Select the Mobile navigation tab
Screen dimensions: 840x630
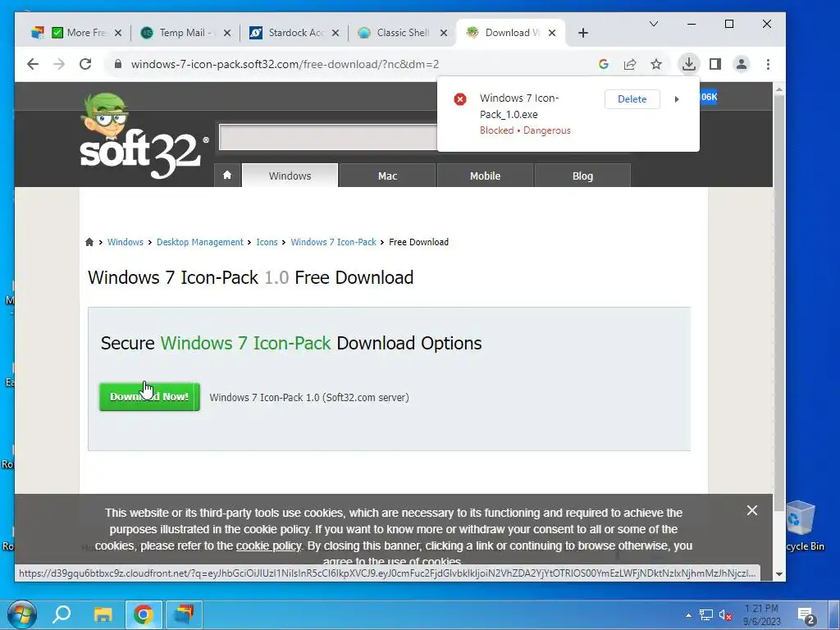point(486,176)
